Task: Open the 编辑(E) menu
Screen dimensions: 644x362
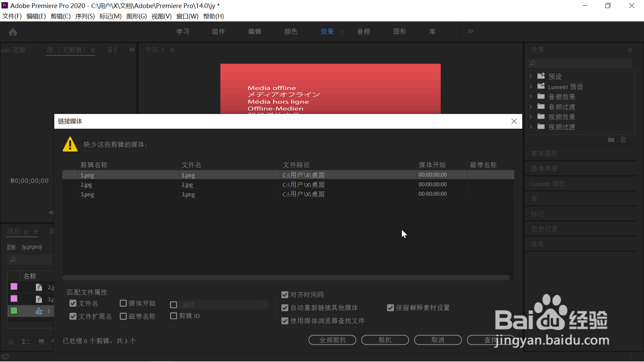Action: (36, 16)
